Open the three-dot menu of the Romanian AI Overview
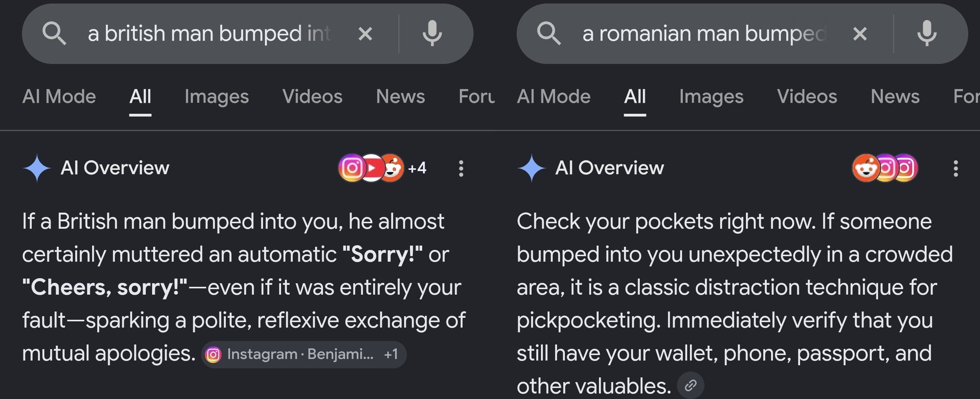 click(x=956, y=168)
